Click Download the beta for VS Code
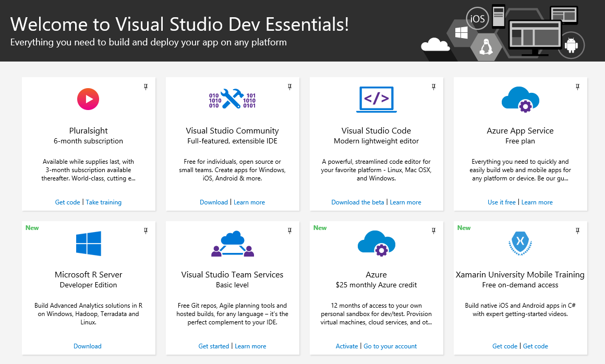This screenshot has width=605, height=364. tap(358, 202)
